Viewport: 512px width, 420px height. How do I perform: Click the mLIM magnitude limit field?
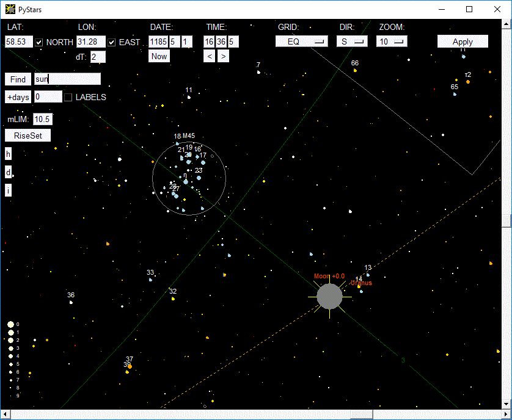click(x=43, y=119)
